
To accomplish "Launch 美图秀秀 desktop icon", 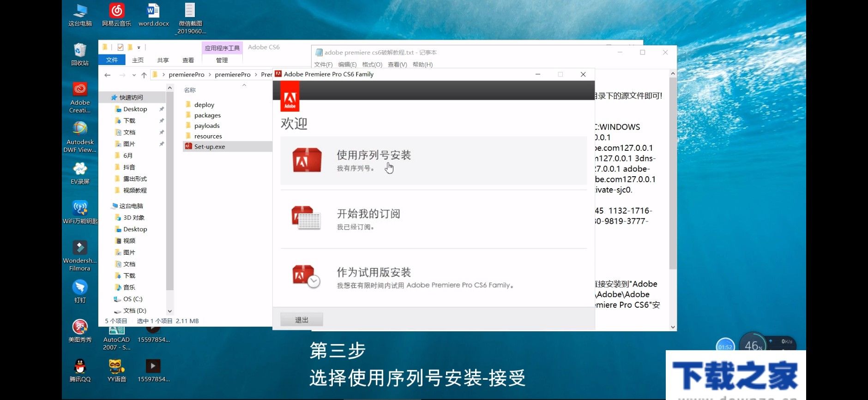I will point(80,331).
